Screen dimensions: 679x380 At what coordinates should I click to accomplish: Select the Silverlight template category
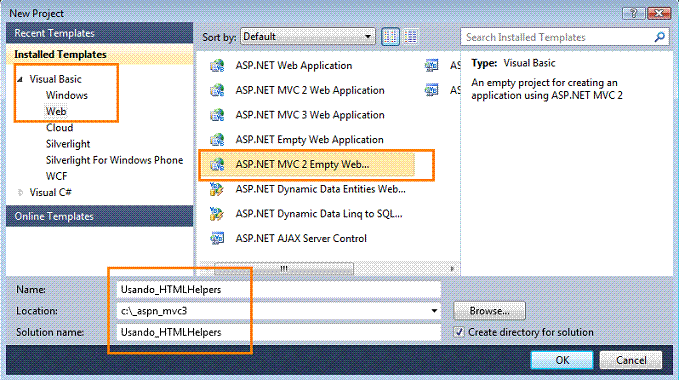[68, 144]
